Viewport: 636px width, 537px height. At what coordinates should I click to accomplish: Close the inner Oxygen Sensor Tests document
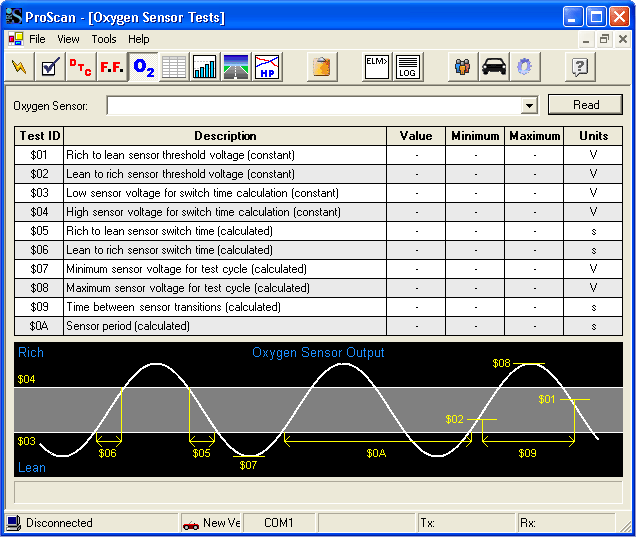click(623, 39)
